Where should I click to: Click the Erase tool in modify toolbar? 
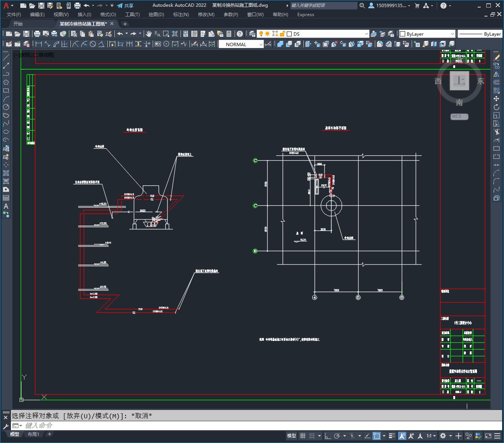(496, 57)
